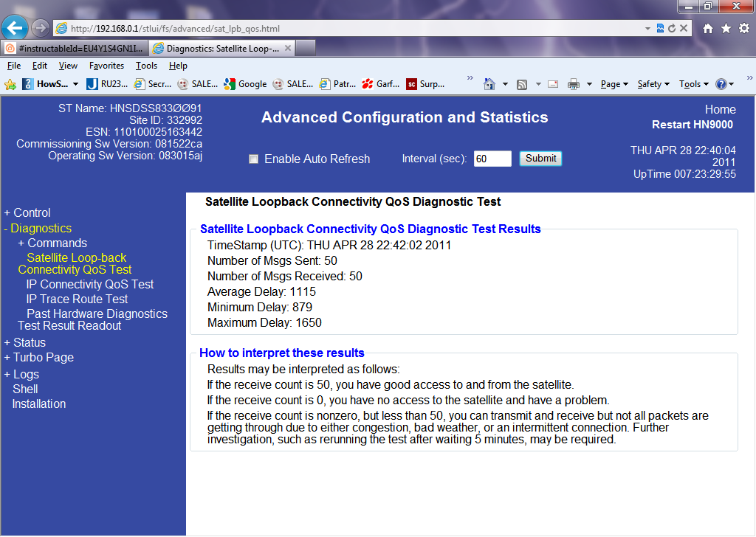Open the File menu
The image size is (756, 537).
pos(14,66)
